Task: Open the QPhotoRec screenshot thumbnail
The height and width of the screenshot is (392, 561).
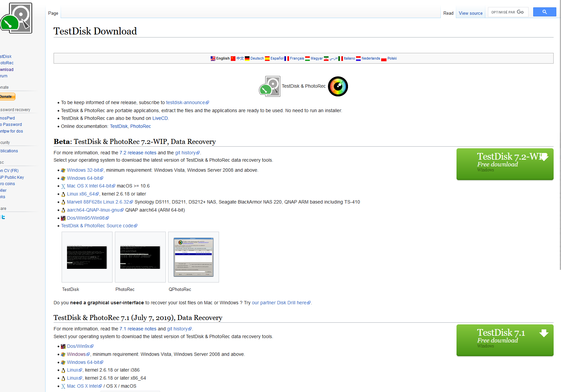Action: [x=194, y=257]
